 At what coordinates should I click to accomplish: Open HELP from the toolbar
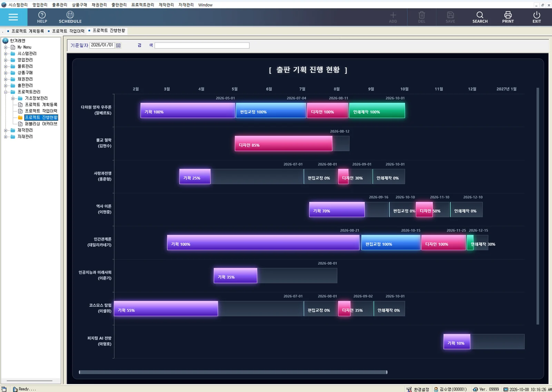[42, 17]
